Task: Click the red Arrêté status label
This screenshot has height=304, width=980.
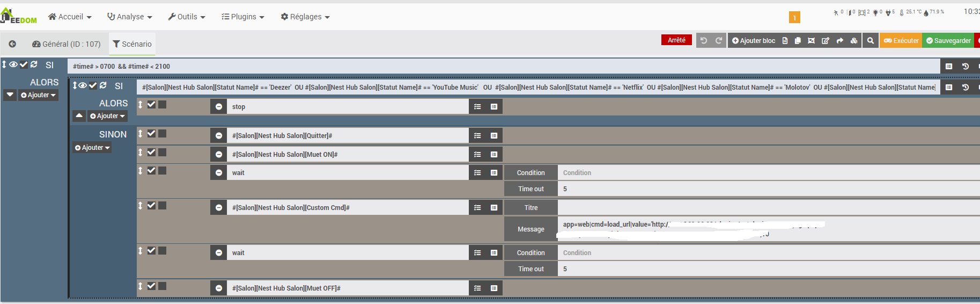Action: point(676,40)
